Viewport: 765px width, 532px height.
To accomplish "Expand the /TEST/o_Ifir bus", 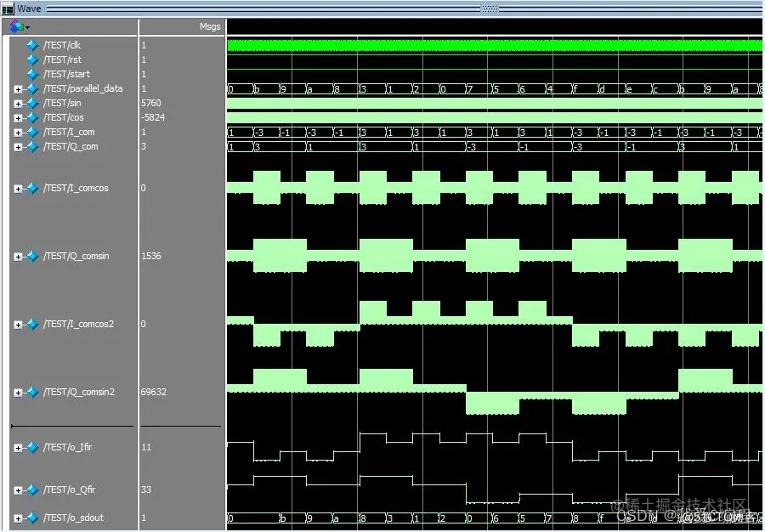I will [x=18, y=448].
